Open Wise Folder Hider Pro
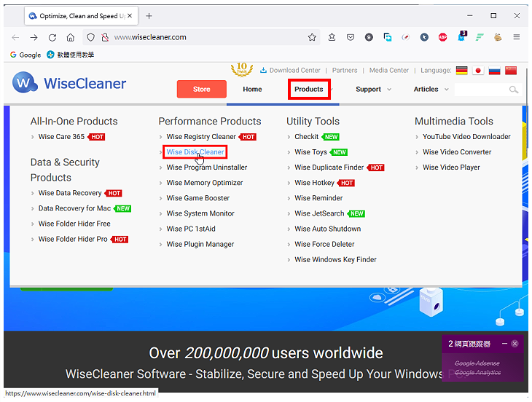Image resolution: width=532 pixels, height=402 pixels. pyautogui.click(x=73, y=239)
